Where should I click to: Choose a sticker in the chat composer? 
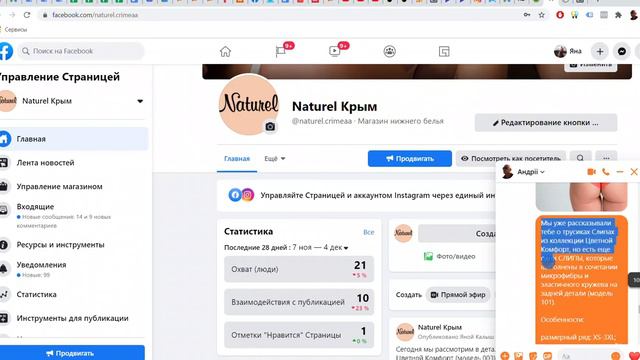tap(533, 356)
